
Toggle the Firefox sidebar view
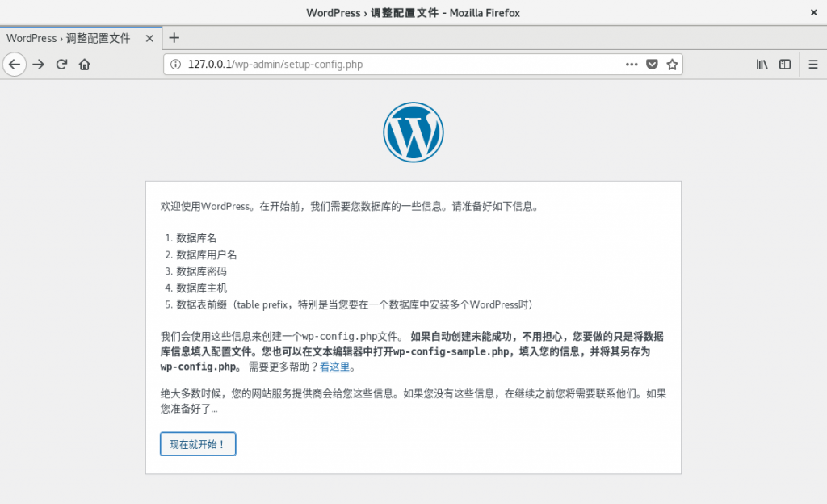click(784, 65)
